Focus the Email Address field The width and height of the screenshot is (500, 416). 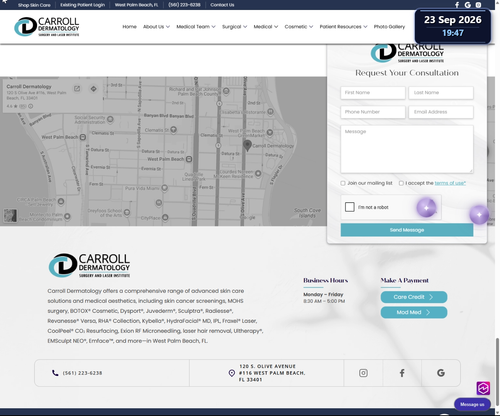point(441,112)
